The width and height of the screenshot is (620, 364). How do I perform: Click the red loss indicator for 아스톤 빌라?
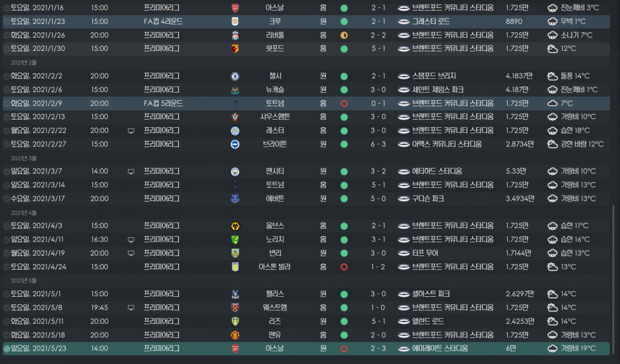[344, 267]
